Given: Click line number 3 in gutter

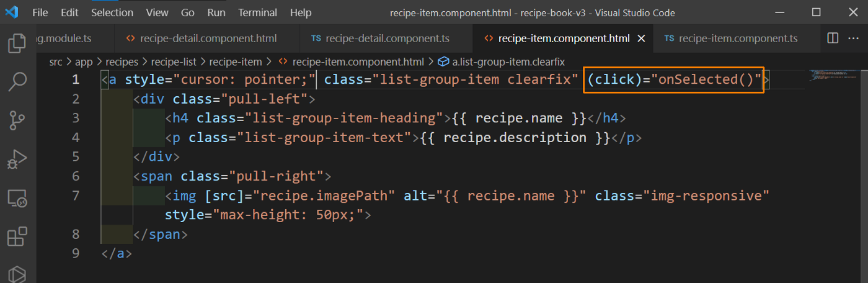Looking at the screenshot, I should (76, 118).
